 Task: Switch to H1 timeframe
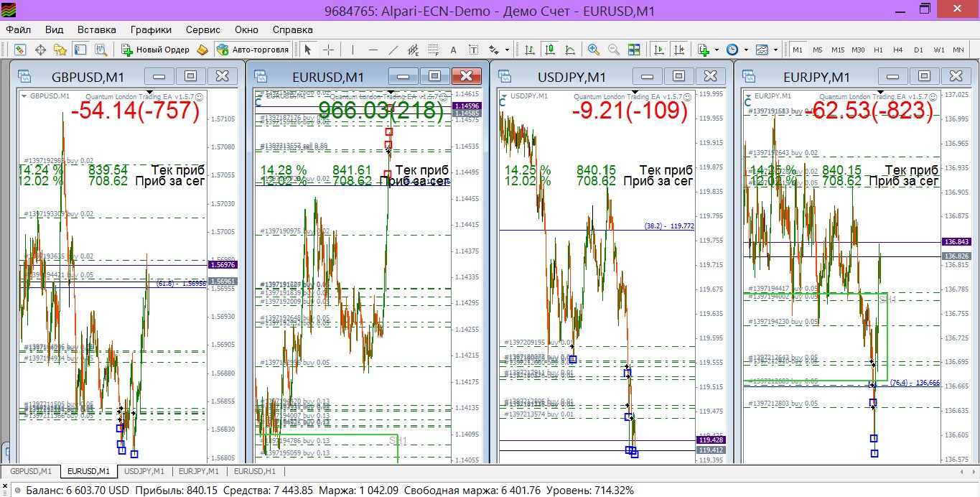coord(878,50)
